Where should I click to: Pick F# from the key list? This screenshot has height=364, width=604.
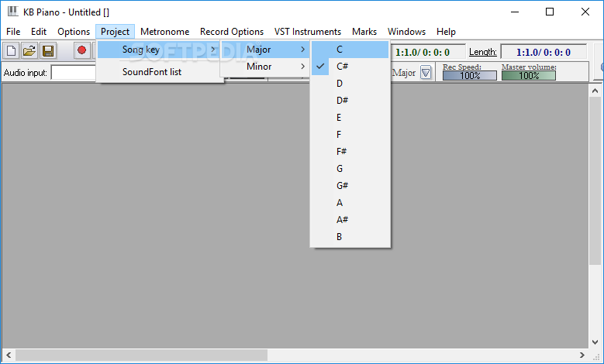point(350,152)
